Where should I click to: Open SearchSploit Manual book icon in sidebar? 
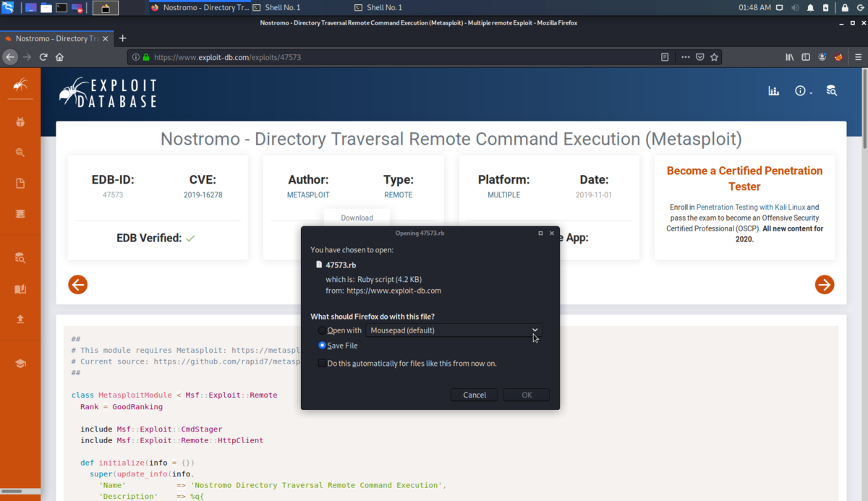(20, 289)
